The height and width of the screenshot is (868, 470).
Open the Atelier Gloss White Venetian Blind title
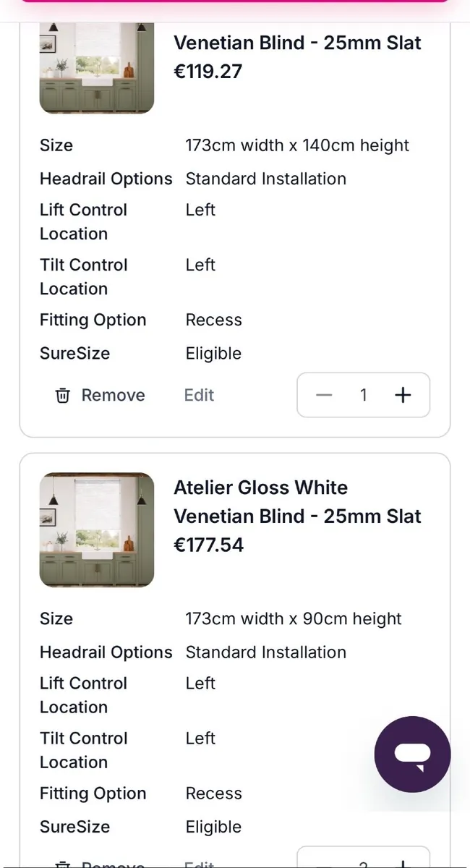(297, 502)
